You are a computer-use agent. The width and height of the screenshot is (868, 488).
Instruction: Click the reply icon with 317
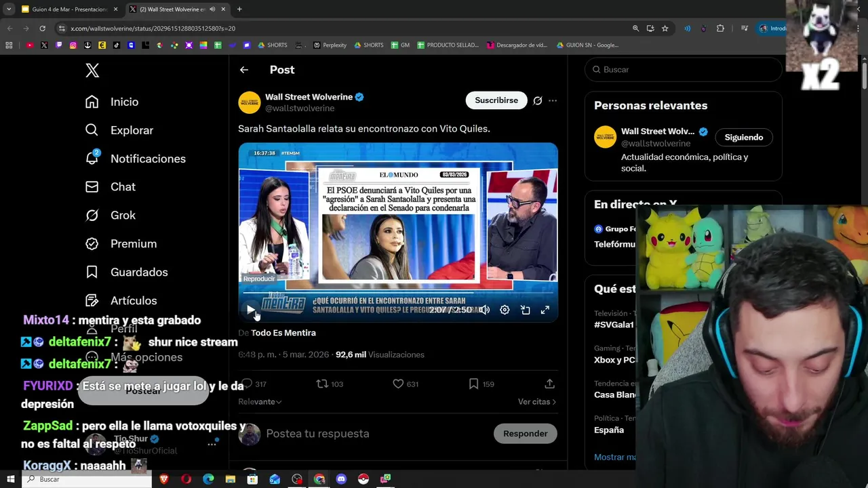tap(253, 384)
